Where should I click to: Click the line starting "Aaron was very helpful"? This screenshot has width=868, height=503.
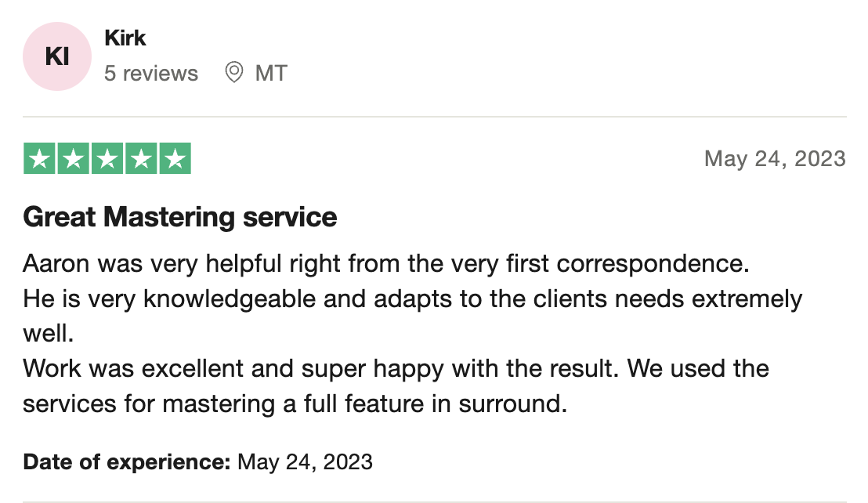click(386, 264)
